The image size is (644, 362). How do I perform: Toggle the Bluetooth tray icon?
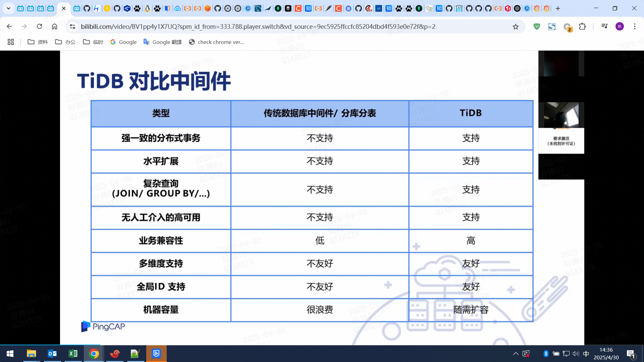[546, 354]
